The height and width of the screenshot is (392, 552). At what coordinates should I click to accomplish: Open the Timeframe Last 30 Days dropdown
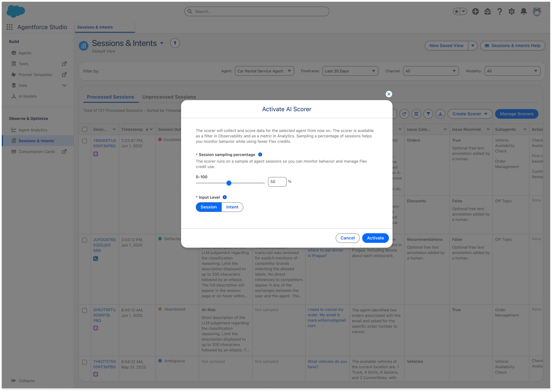point(350,71)
